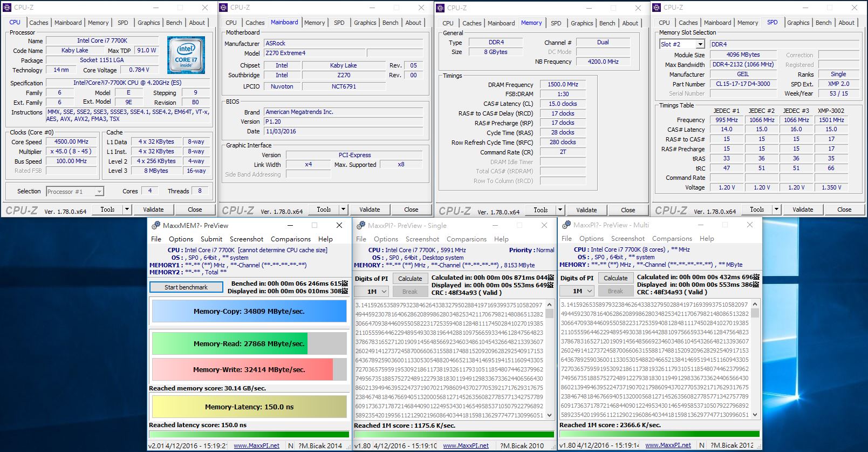
Task: Select SPD tab in Memory CPU-Z window
Action: (x=556, y=23)
